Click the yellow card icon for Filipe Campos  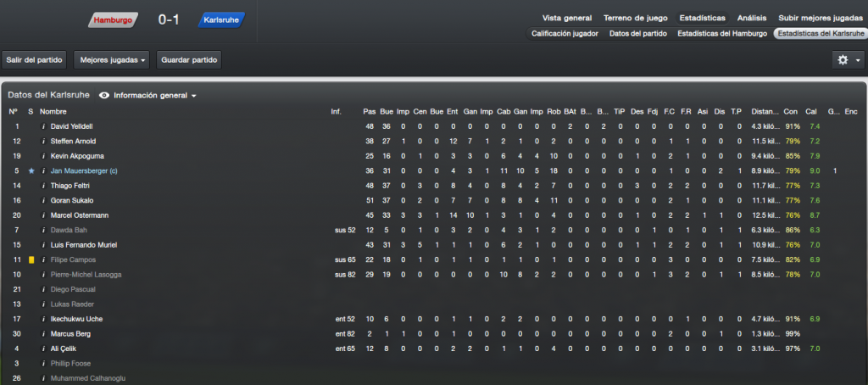click(x=31, y=259)
